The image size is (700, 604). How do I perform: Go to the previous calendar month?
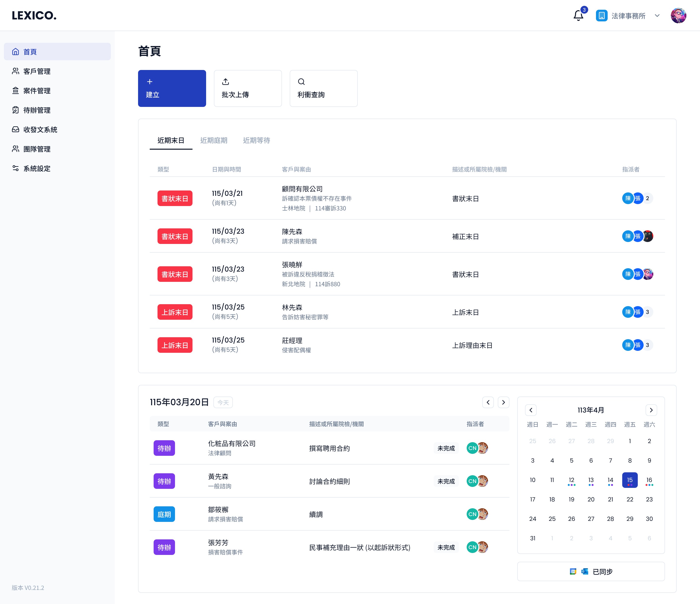531,410
